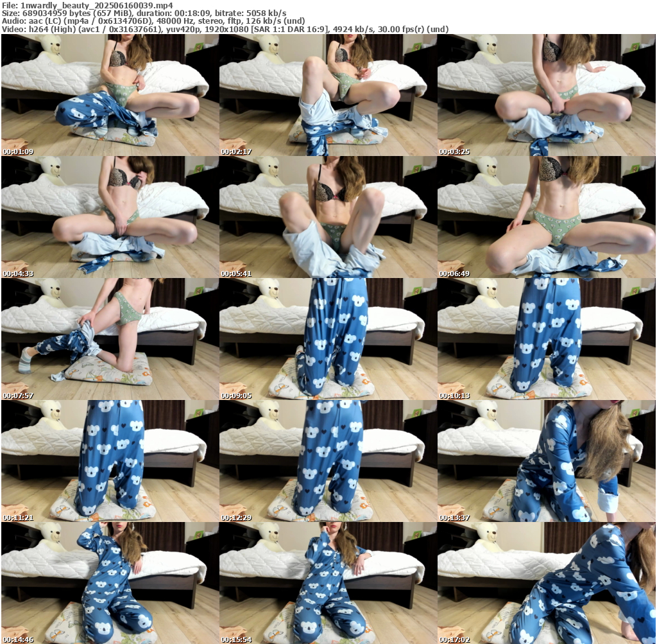Select the thumbnail stamped 00:01:09
This screenshot has width=657, height=644.
pos(110,95)
